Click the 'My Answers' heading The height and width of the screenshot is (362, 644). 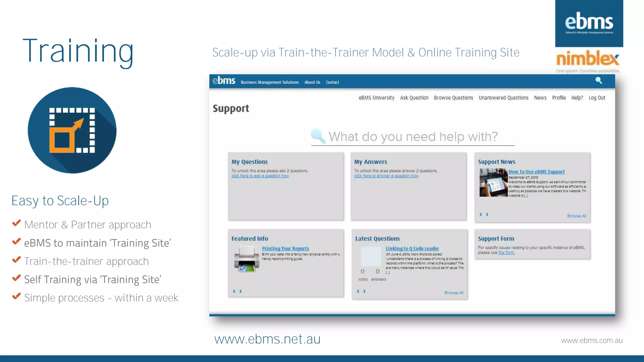371,162
